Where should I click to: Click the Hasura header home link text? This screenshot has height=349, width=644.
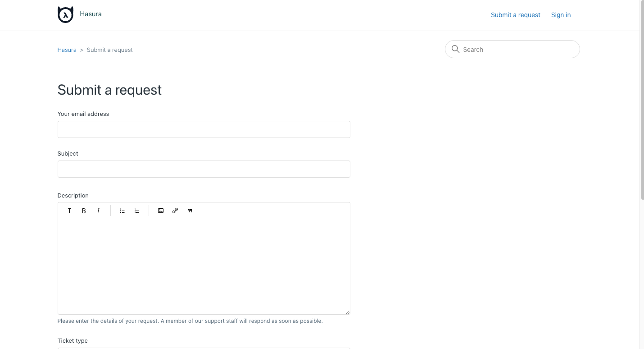click(91, 14)
